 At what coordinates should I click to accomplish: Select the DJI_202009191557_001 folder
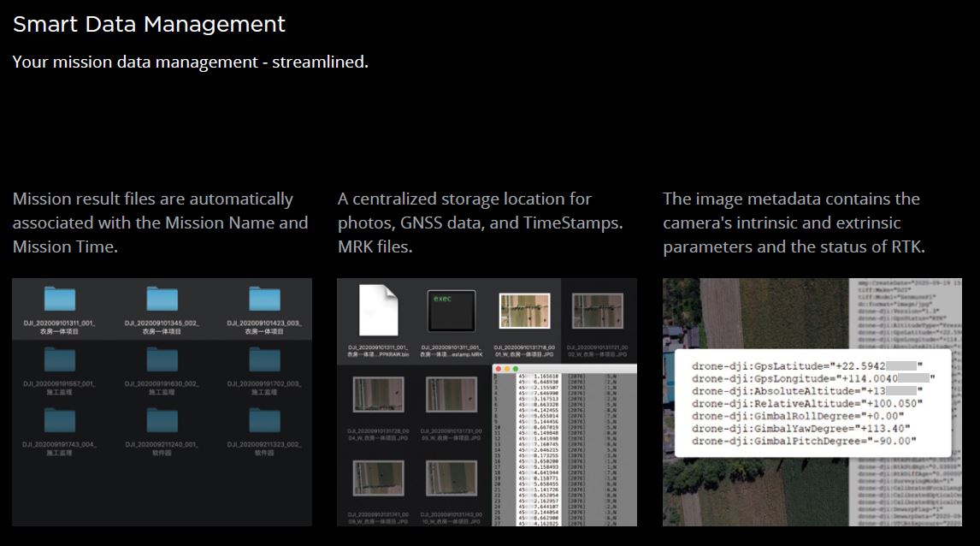[60, 359]
